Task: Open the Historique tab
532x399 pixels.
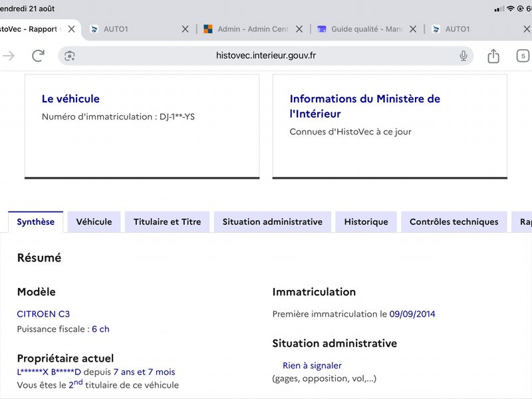Action: pos(366,222)
